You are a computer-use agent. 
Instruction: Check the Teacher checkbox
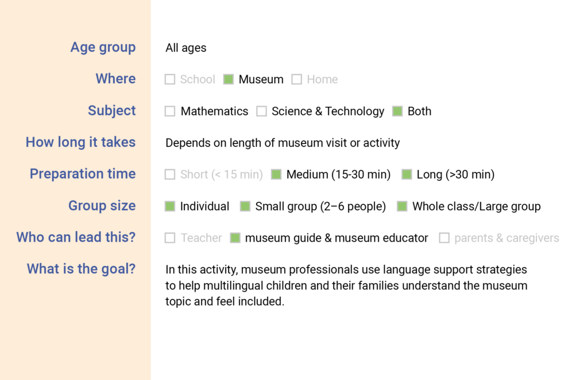click(x=170, y=238)
